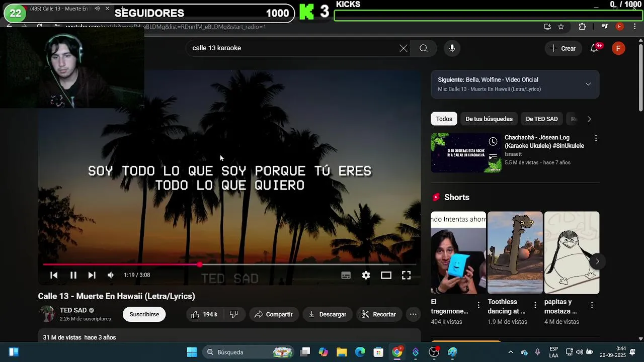This screenshot has width=644, height=362.
Task: Dislike the video
Action: (x=234, y=314)
